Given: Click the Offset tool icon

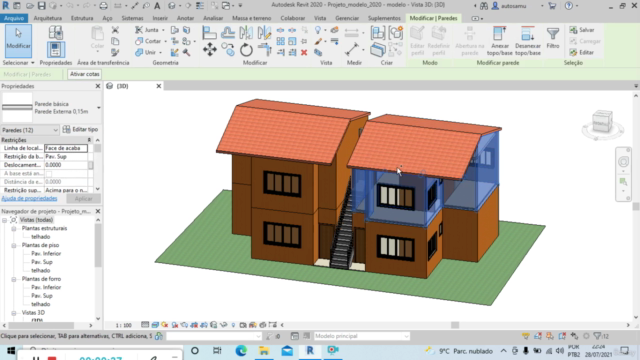Looking at the screenshot, I should click(x=228, y=33).
